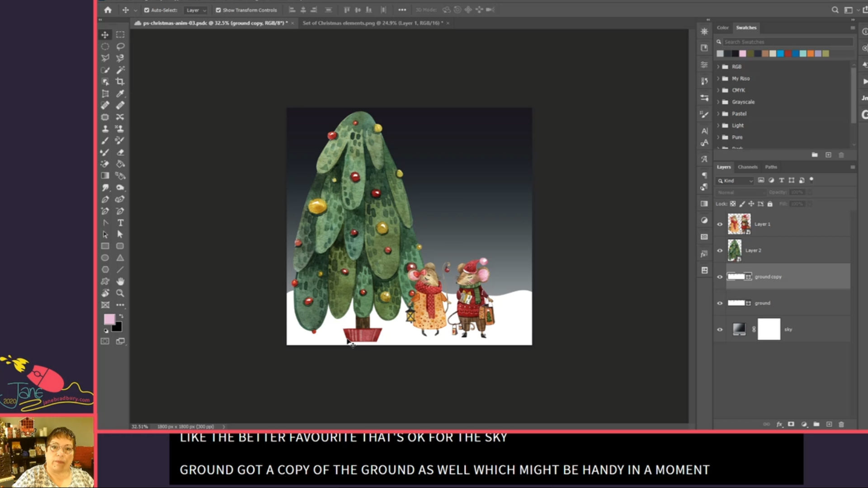
Task: Hide Layer 2 visibility eye
Action: pyautogui.click(x=720, y=250)
